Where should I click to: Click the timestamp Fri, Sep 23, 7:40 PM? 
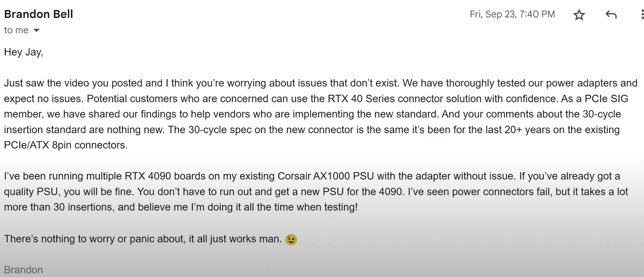click(x=512, y=14)
